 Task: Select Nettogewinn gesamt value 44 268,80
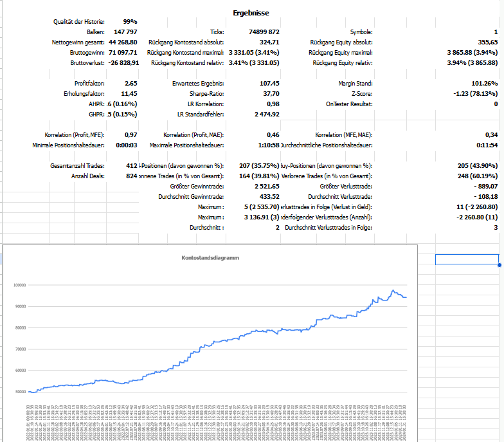(123, 42)
